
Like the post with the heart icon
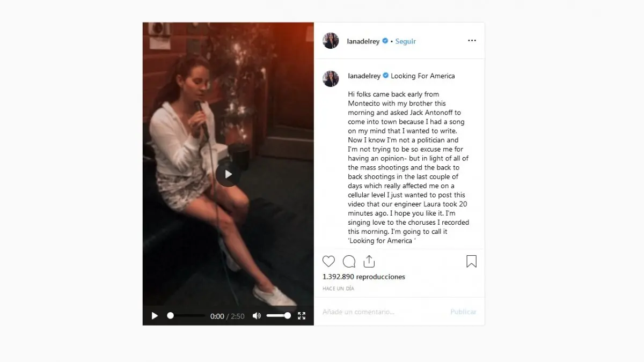coord(328,261)
